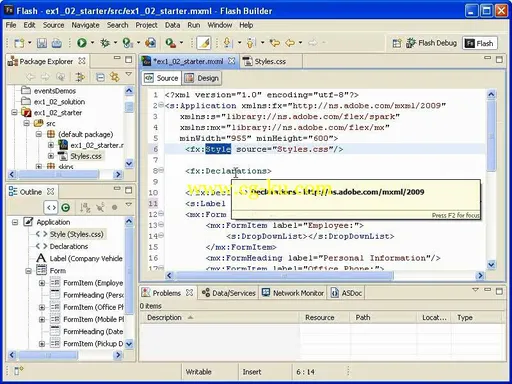Open Package Explorer view menu triangle

coord(129,74)
